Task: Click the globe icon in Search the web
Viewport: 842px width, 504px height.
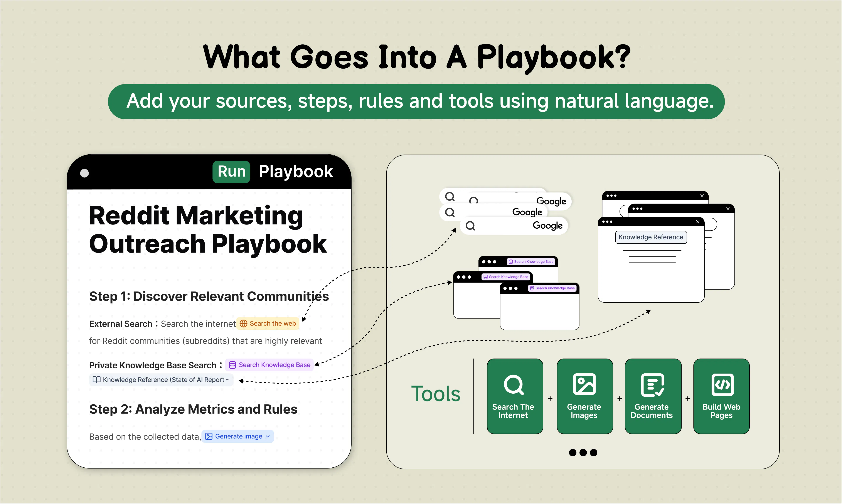Action: [x=243, y=324]
